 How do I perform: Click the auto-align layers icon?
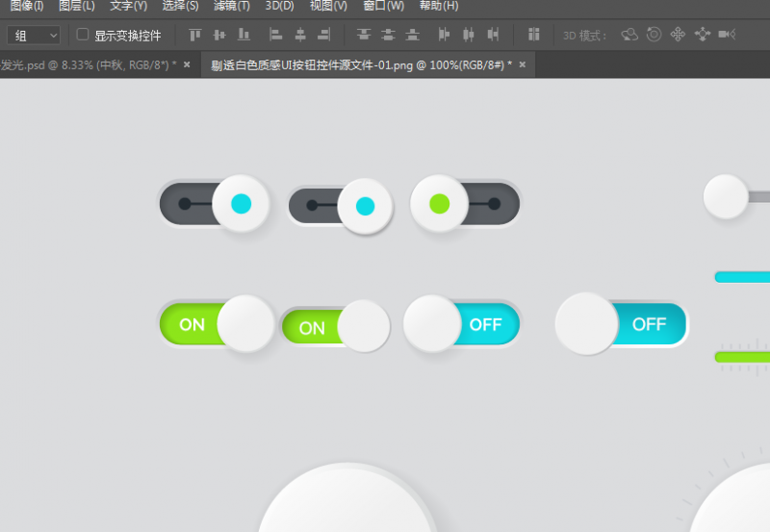pyautogui.click(x=533, y=36)
